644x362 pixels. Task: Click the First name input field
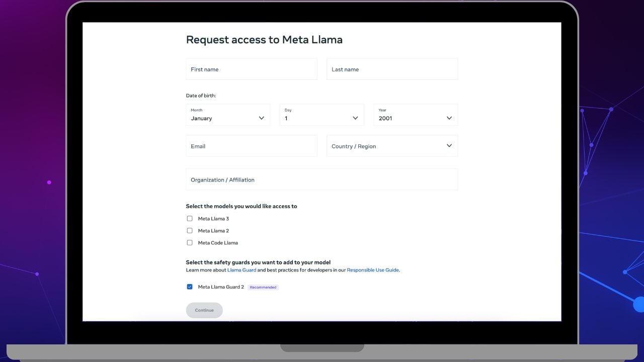pos(252,69)
